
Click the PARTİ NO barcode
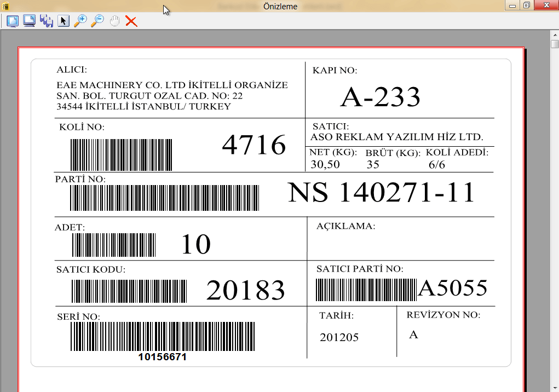(164, 198)
